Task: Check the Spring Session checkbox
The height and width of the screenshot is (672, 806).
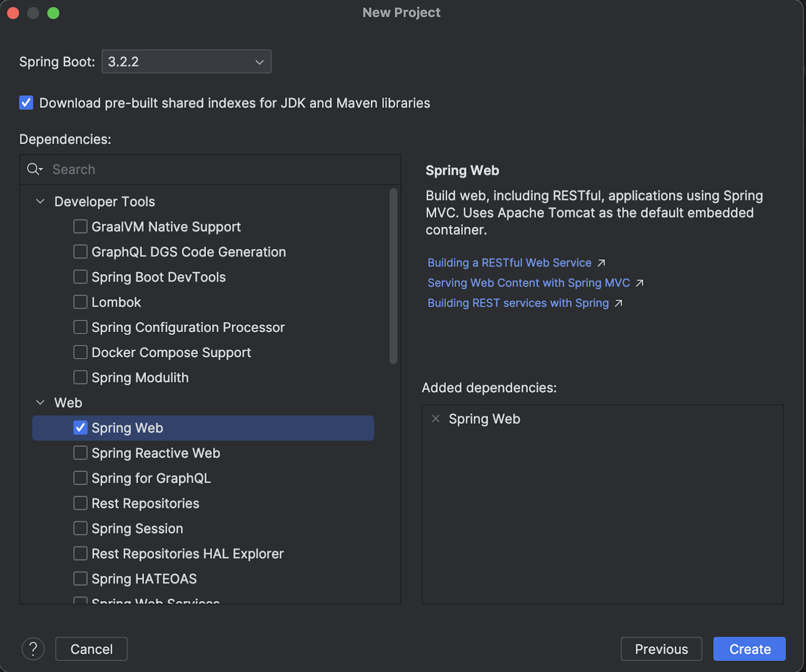Action: [81, 528]
